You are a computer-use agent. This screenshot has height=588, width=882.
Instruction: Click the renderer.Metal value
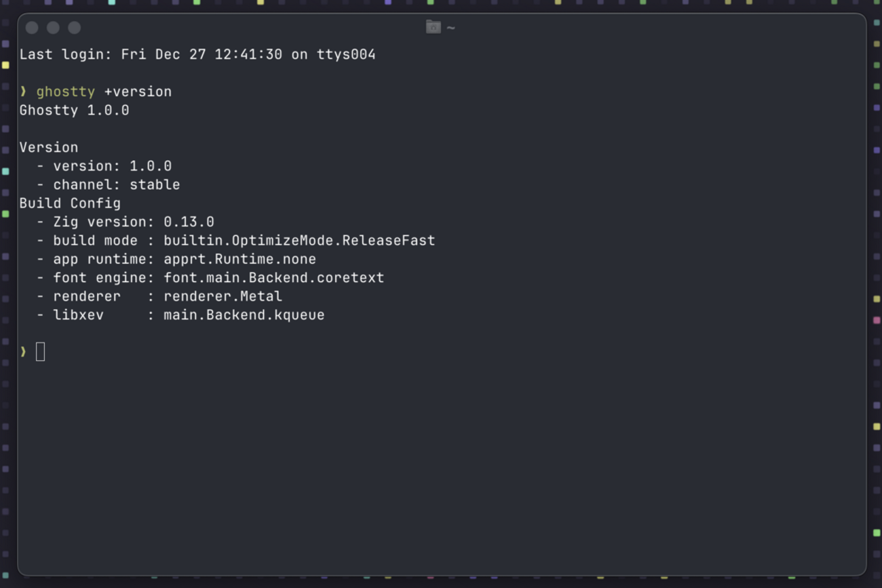coord(223,296)
